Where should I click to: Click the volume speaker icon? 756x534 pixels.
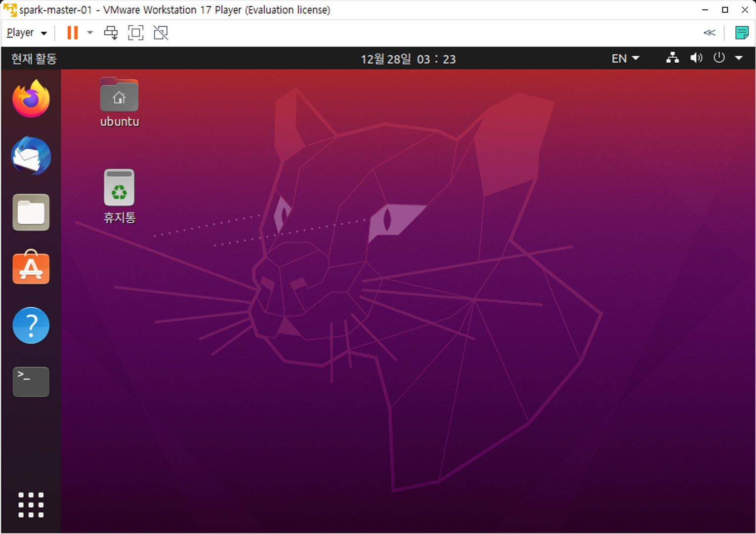click(x=696, y=58)
